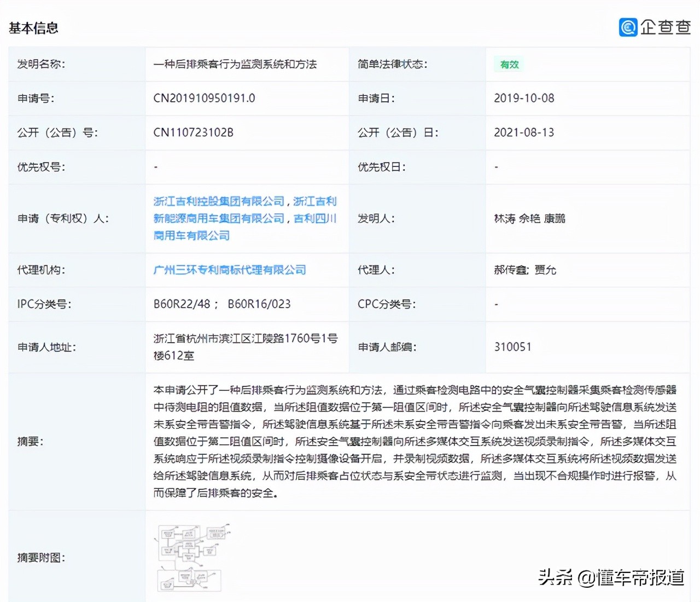Image resolution: width=700 pixels, height=602 pixels.
Task: Click the 发明名称 label cell
Action: [x=77, y=64]
